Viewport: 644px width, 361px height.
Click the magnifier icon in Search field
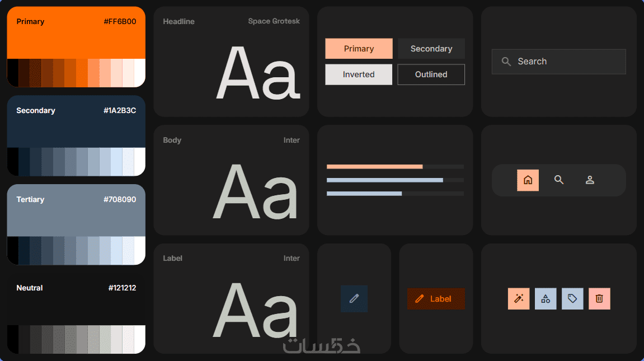tap(506, 62)
